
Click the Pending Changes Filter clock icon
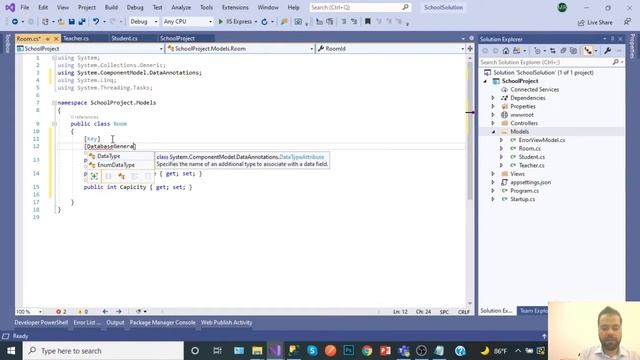pyautogui.click(x=537, y=51)
